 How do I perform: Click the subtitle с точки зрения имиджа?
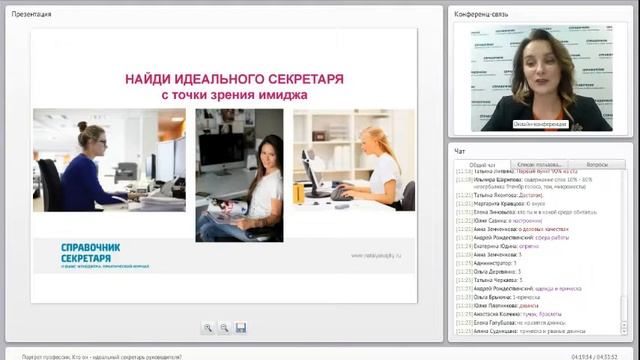(234, 95)
